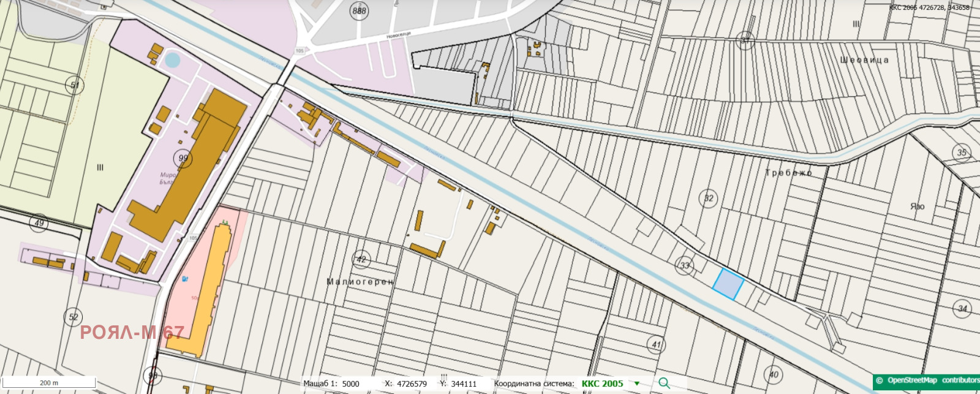Image resolution: width=980 pixels, height=394 pixels.
Task: Click the circled 888 district marker
Action: [360, 11]
